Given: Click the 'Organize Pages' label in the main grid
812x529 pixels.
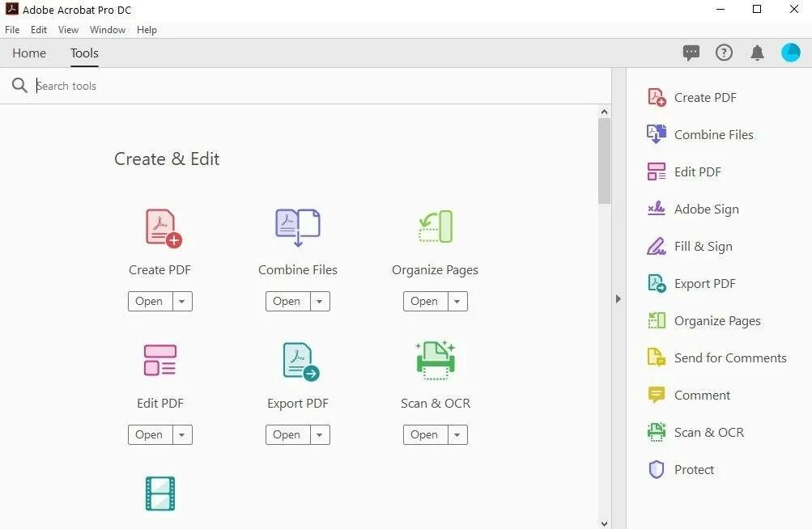Looking at the screenshot, I should coord(435,270).
